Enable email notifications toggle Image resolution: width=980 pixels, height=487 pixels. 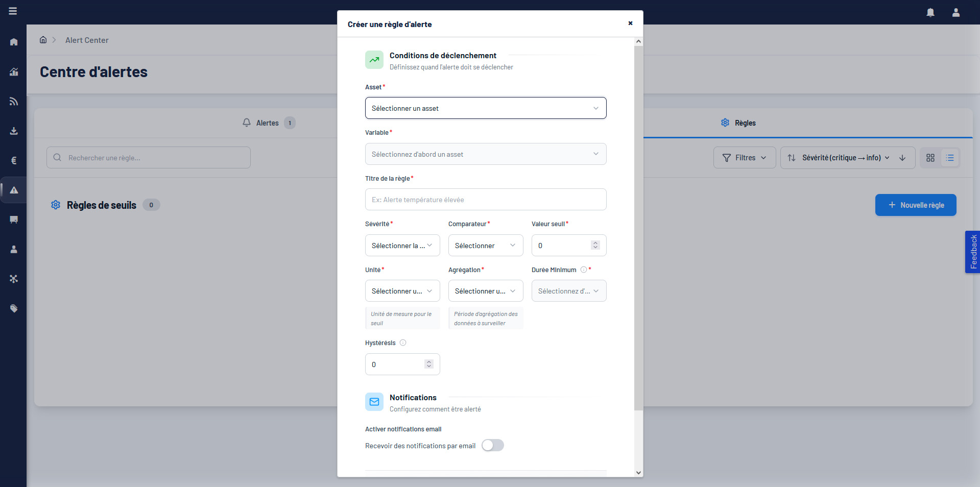(492, 445)
